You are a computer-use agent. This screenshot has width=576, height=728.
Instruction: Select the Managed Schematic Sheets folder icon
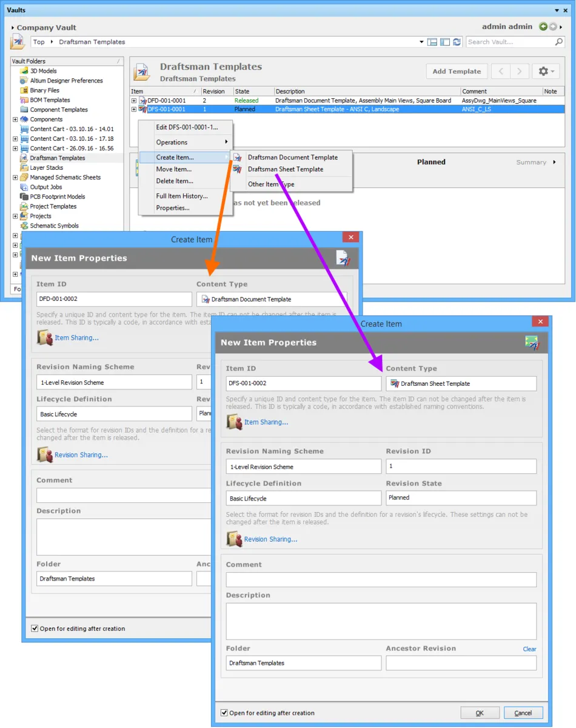point(24,177)
